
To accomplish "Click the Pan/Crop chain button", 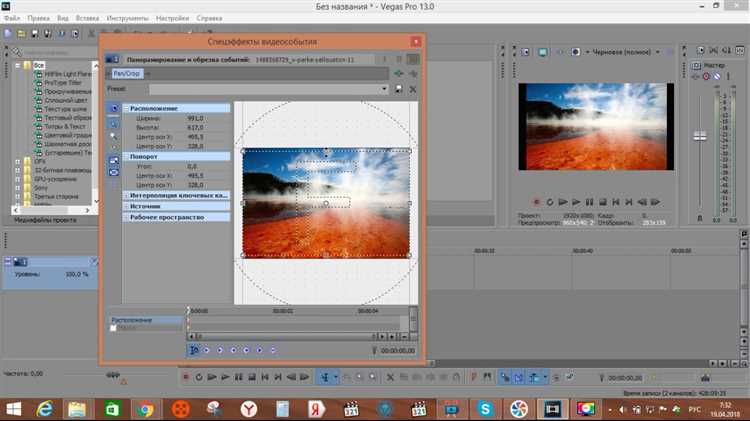I will tap(127, 74).
